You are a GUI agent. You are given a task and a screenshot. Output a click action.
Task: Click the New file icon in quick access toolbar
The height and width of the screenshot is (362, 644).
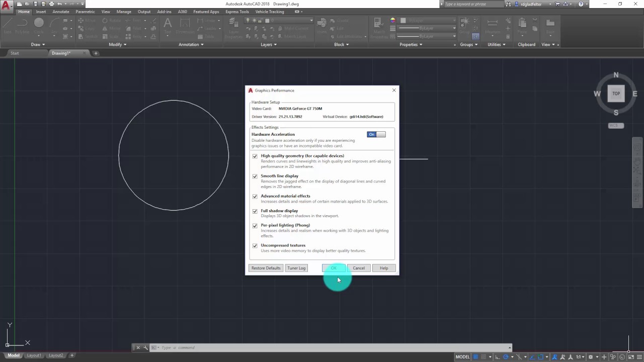(19, 4)
